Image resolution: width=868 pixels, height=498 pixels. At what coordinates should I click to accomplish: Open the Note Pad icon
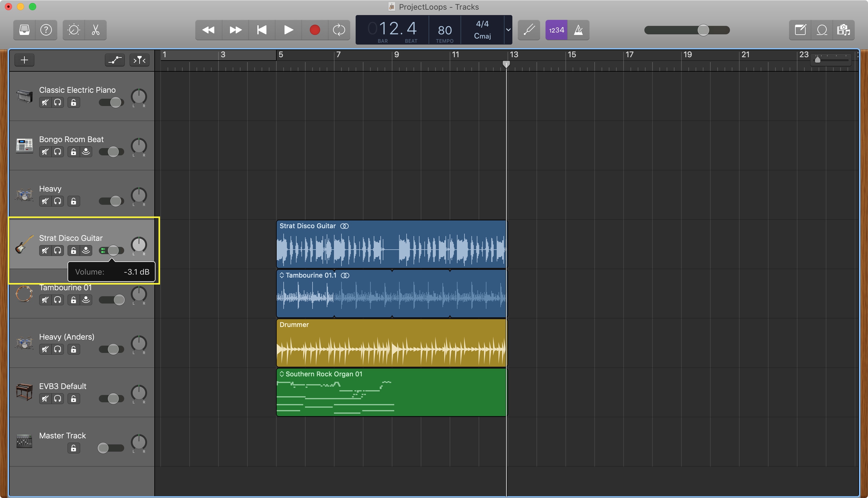pyautogui.click(x=800, y=30)
